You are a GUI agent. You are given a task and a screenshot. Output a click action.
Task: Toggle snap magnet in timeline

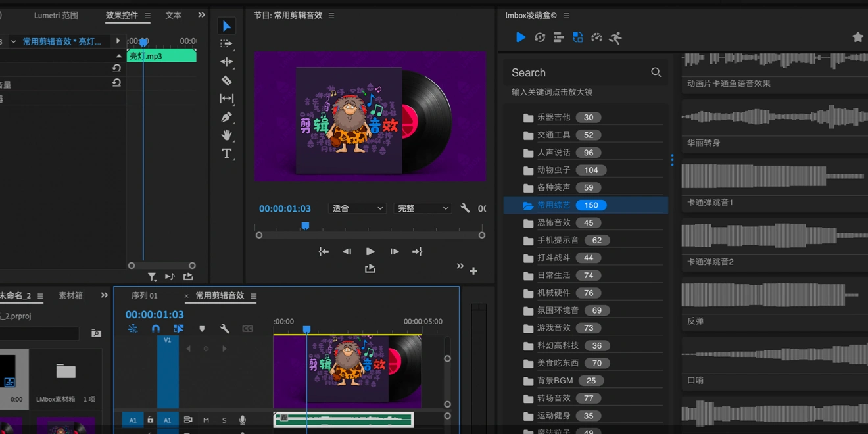click(x=156, y=329)
